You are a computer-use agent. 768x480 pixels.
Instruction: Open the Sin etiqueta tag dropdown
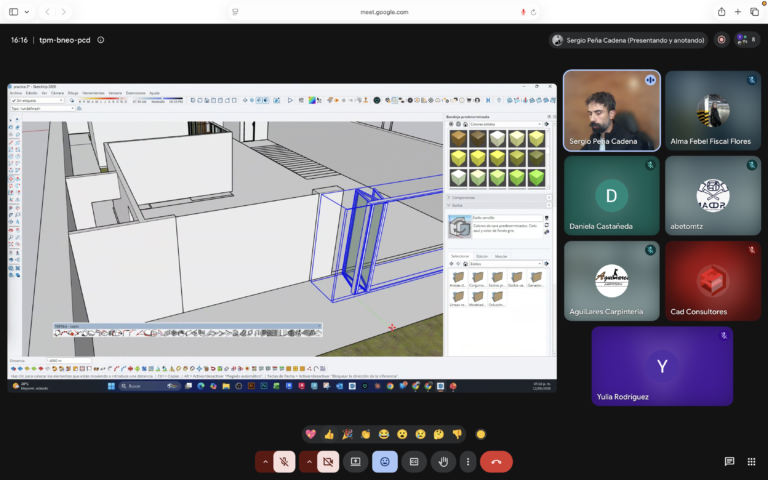tap(37, 100)
